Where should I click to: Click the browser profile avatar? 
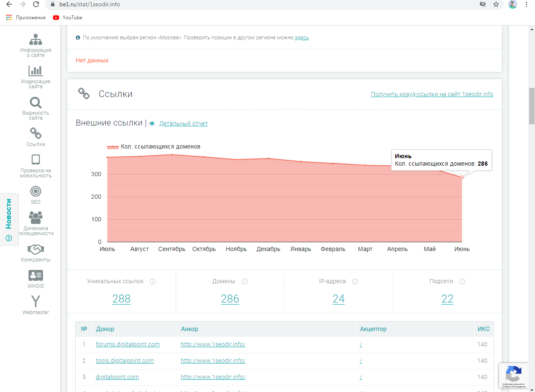512,4
